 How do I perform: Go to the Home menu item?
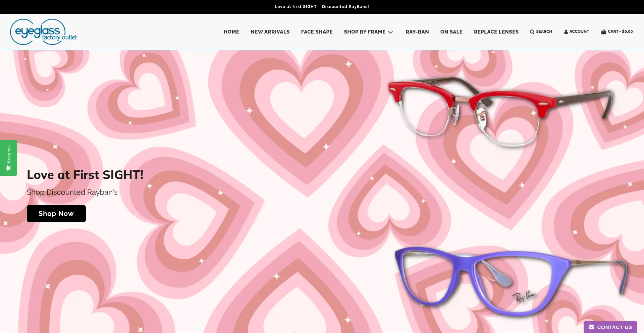click(x=231, y=32)
